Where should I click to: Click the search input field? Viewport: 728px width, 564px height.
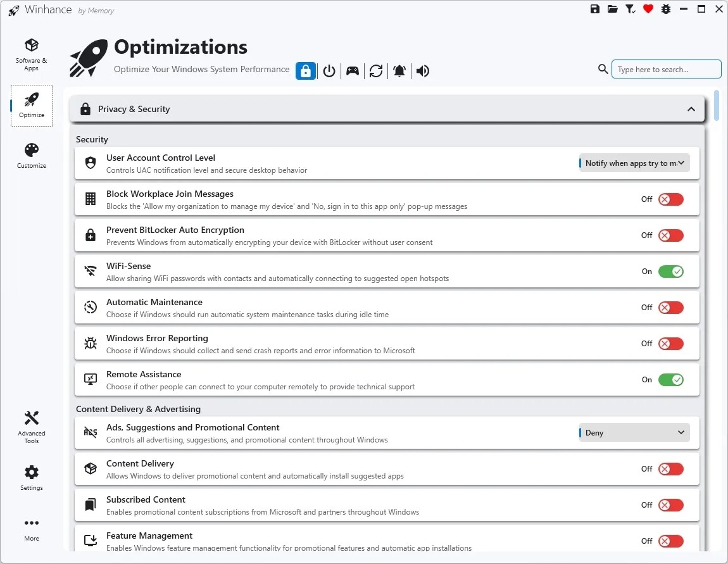coord(666,69)
